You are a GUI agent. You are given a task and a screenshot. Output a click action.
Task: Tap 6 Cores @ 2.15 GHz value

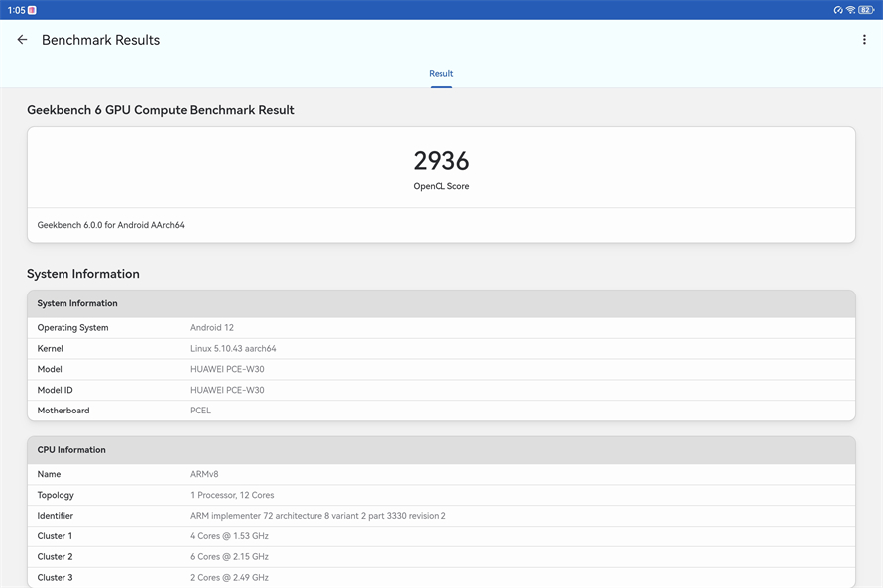pyautogui.click(x=229, y=557)
